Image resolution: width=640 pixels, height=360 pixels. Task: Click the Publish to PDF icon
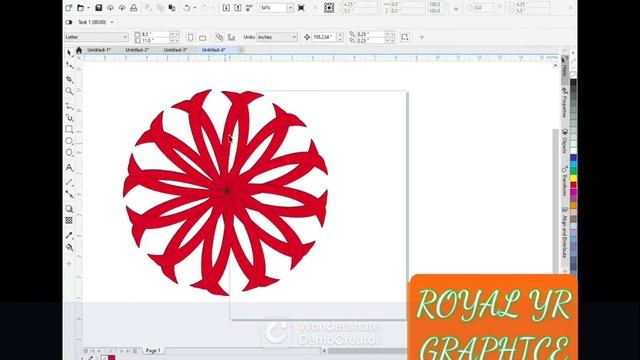[x=249, y=8]
